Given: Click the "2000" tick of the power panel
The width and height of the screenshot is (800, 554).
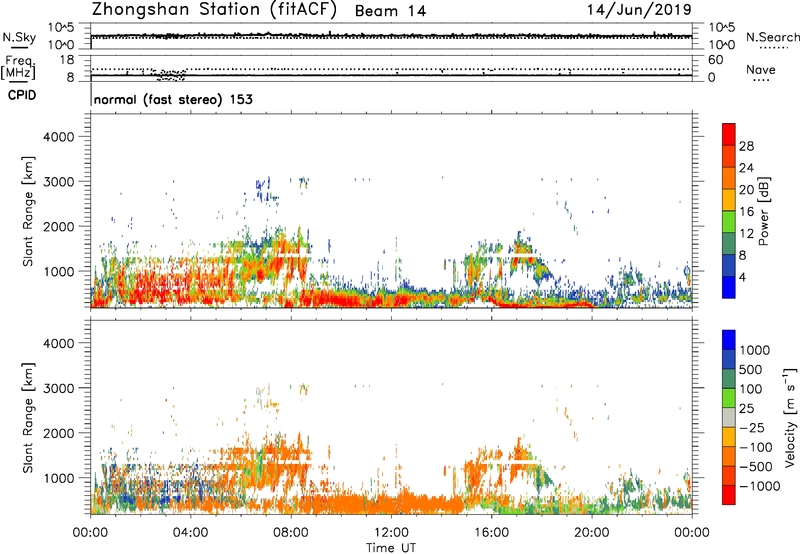Looking at the screenshot, I should (58, 226).
